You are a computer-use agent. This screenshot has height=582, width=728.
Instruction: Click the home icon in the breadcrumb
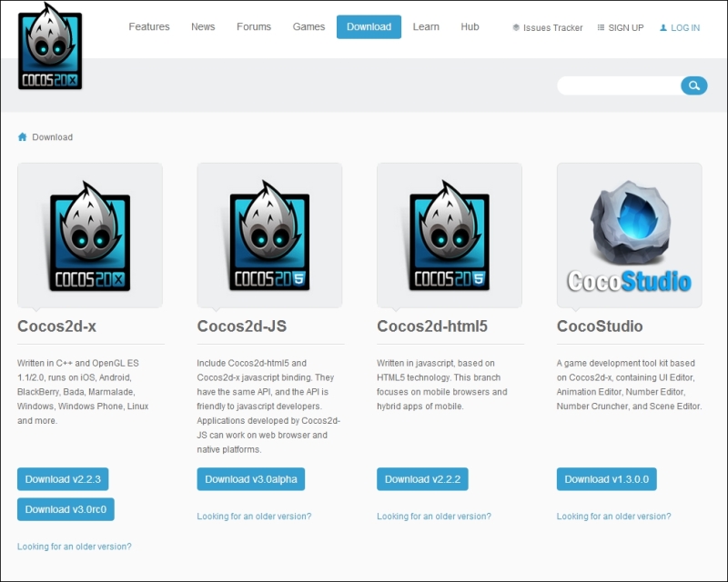pyautogui.click(x=22, y=137)
